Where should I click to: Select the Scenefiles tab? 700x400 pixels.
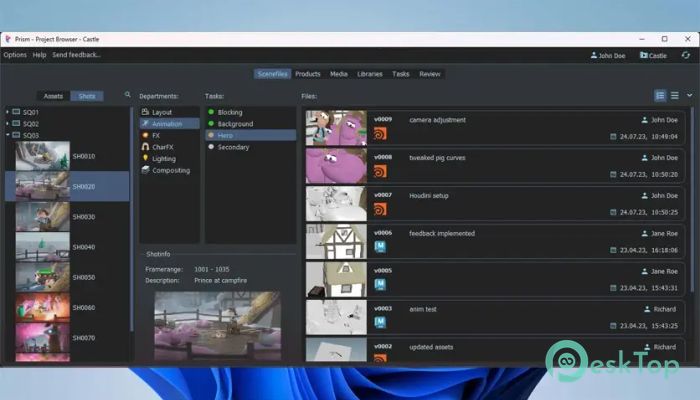tap(272, 74)
